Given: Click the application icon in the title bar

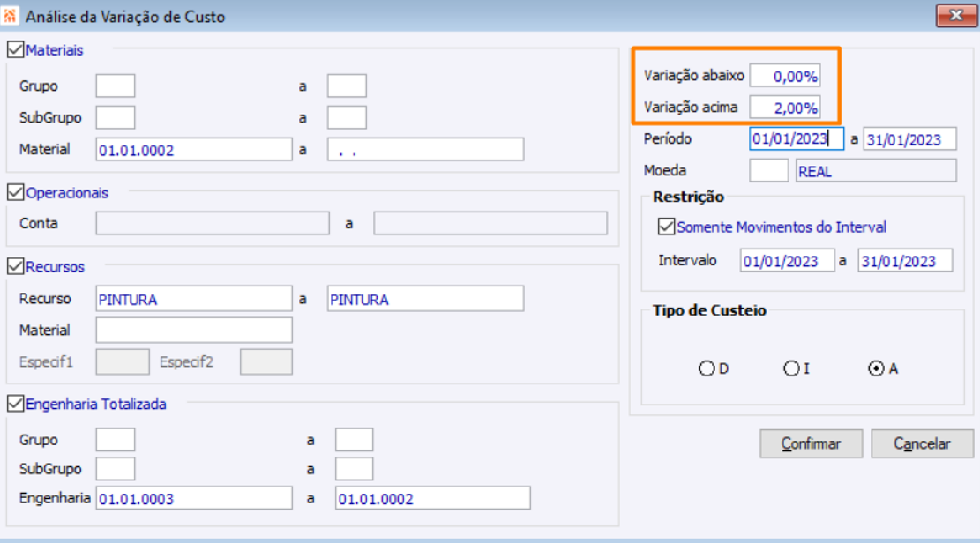Looking at the screenshot, I should 10,16.
